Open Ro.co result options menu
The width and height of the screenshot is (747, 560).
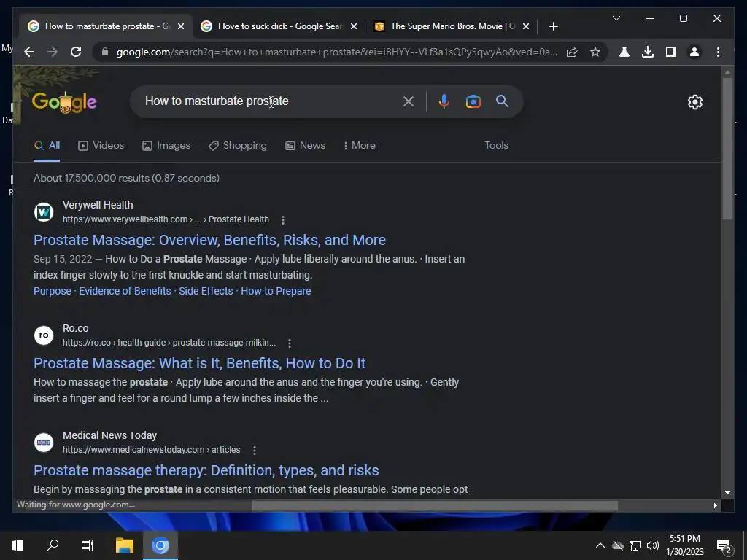[290, 343]
